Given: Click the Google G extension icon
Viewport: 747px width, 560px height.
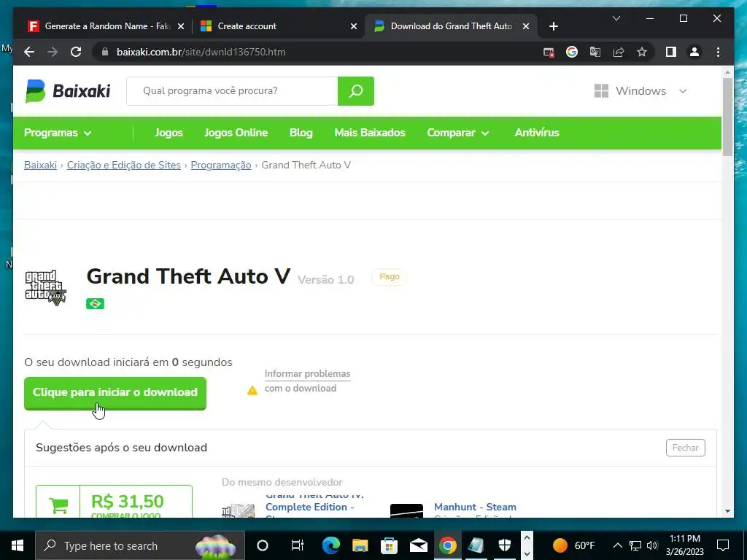Looking at the screenshot, I should coord(572,52).
